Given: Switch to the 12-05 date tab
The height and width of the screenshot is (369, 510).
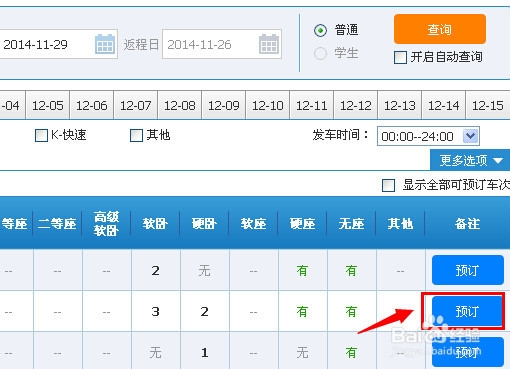Looking at the screenshot, I should tap(48, 106).
